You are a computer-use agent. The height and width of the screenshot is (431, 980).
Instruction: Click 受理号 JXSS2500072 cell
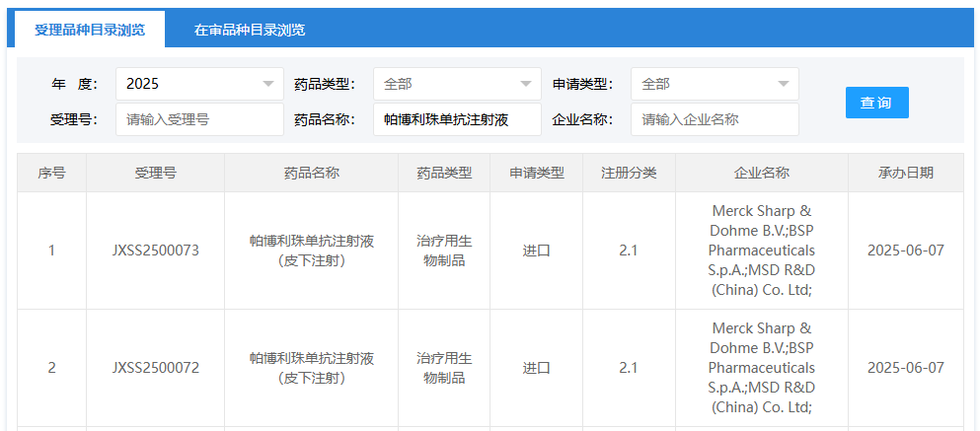click(x=155, y=368)
